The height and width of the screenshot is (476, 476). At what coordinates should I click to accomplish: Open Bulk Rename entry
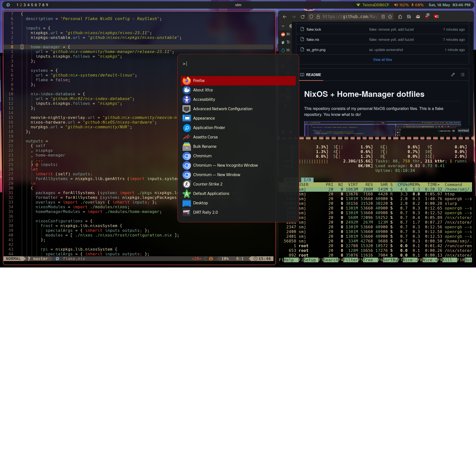click(x=238, y=146)
